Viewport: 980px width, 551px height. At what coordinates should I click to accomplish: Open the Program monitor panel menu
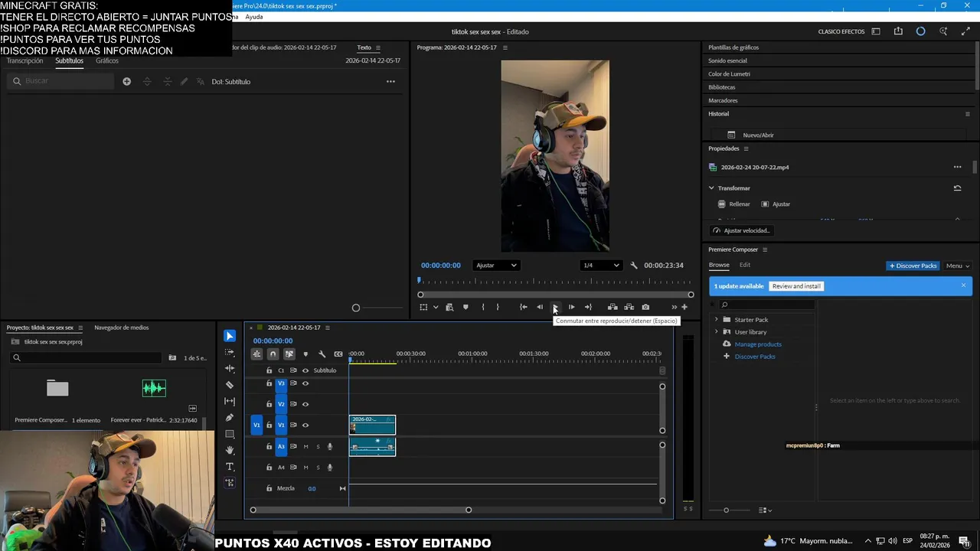505,47
